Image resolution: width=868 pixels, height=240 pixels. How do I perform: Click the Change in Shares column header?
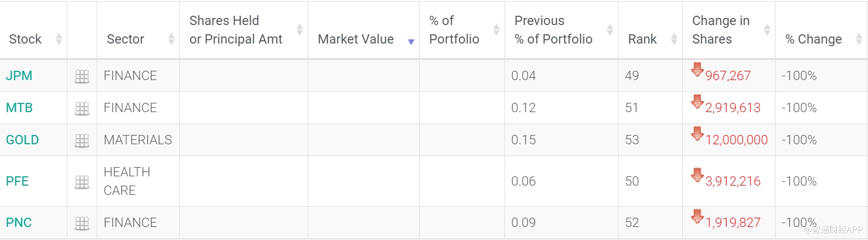(x=721, y=30)
